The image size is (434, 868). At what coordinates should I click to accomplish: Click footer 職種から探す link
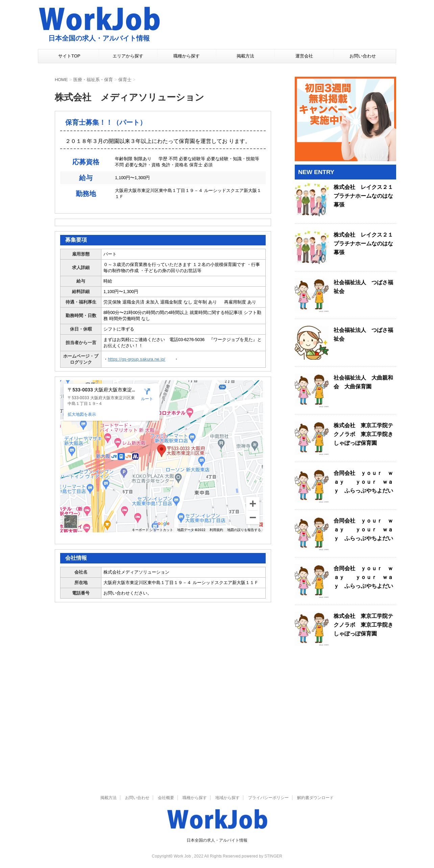195,798
